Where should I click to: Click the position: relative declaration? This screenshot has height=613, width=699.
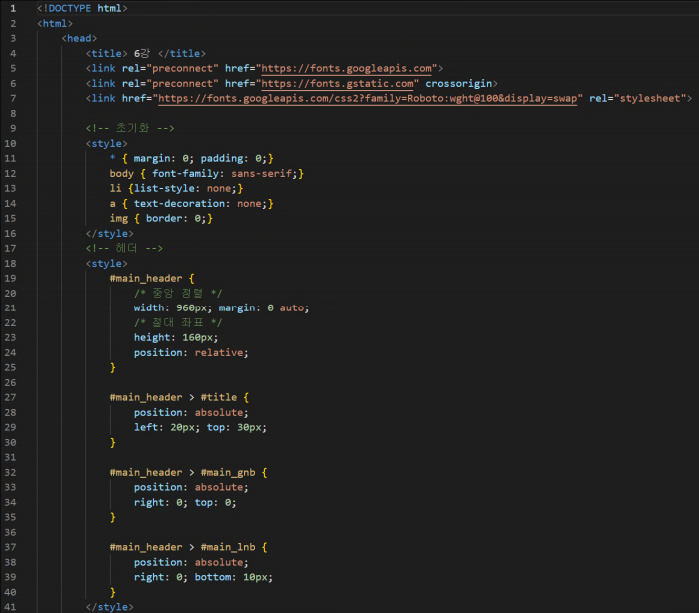tap(191, 353)
